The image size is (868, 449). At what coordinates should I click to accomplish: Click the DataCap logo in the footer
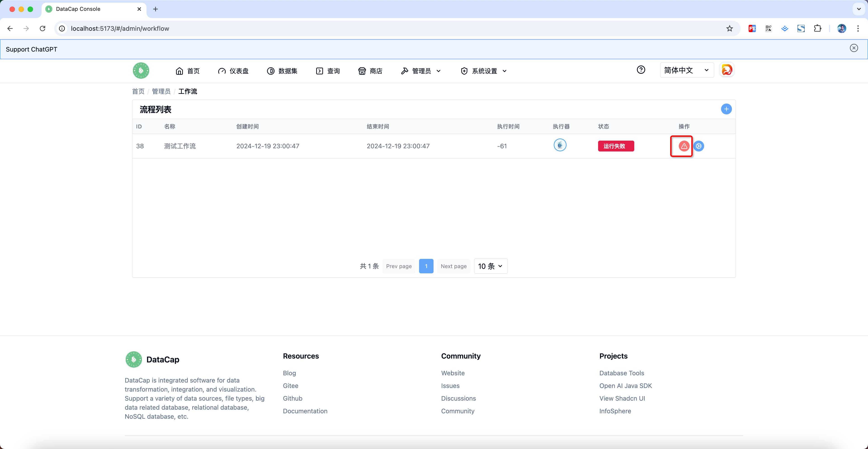pyautogui.click(x=133, y=359)
